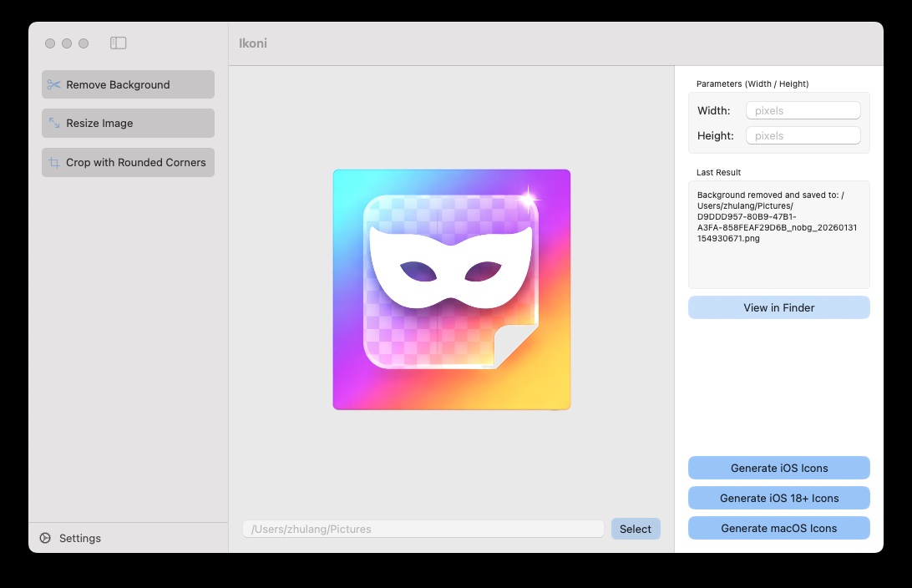Minimize the Ikoni window
This screenshot has height=588, width=912.
(67, 43)
